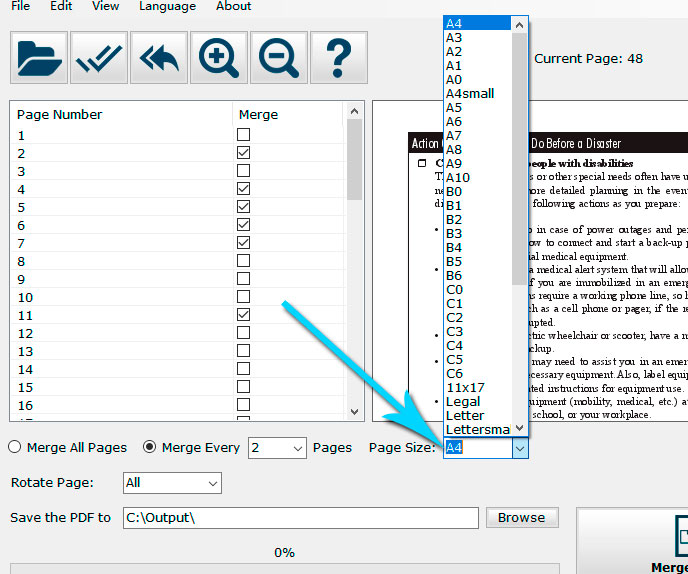Open the About menu
The height and width of the screenshot is (574, 688).
click(x=233, y=6)
